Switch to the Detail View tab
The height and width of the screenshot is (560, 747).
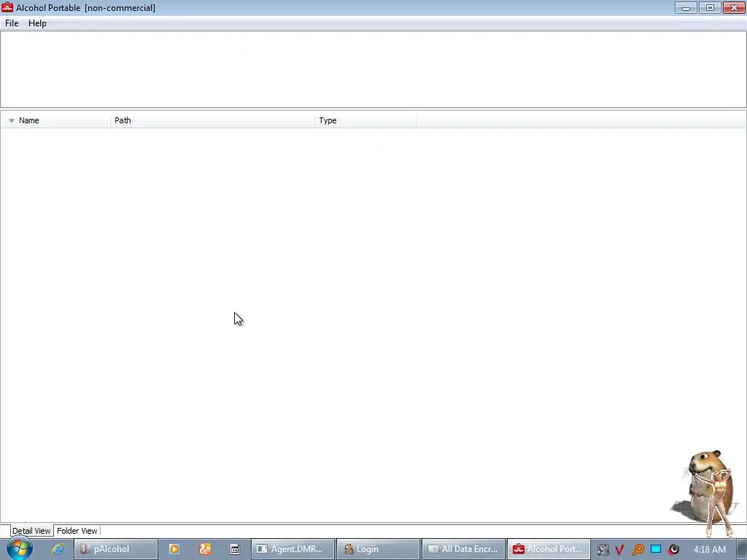[31, 531]
